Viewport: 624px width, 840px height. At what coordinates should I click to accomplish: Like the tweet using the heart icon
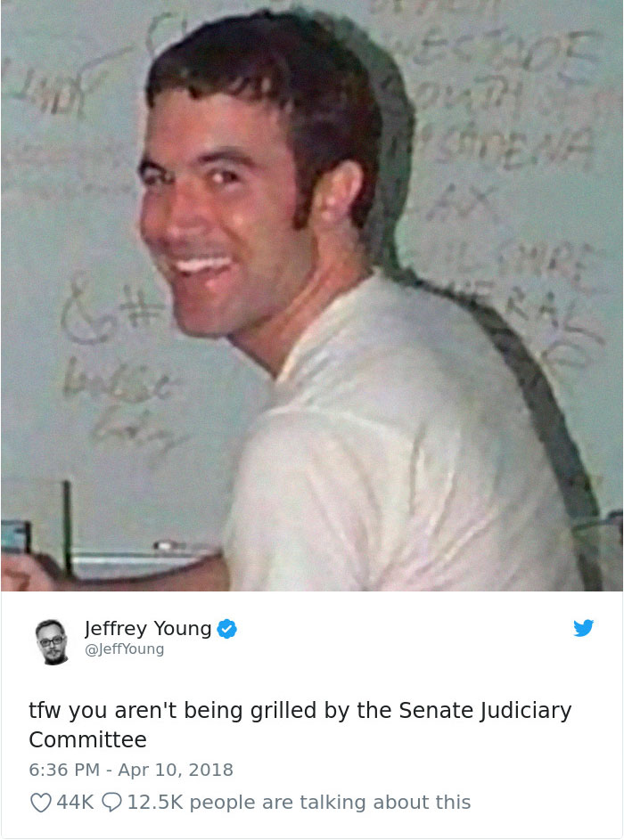point(41,803)
